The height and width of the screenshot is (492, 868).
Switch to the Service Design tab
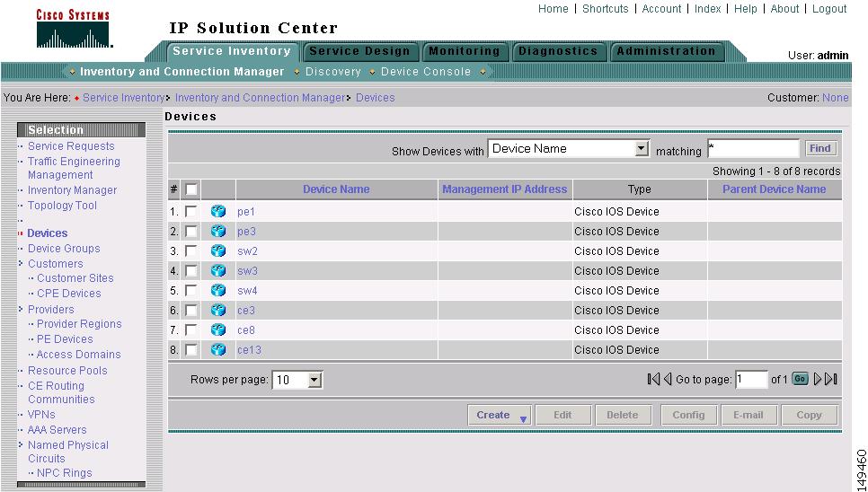click(359, 51)
